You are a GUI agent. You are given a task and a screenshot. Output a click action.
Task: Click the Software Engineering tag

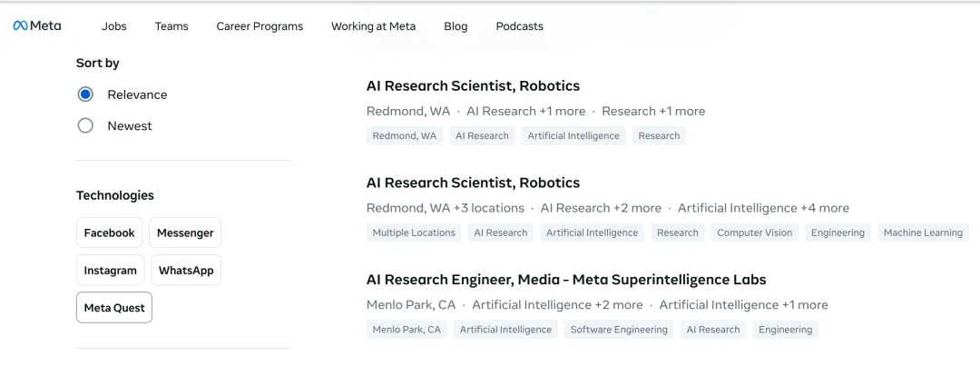619,330
